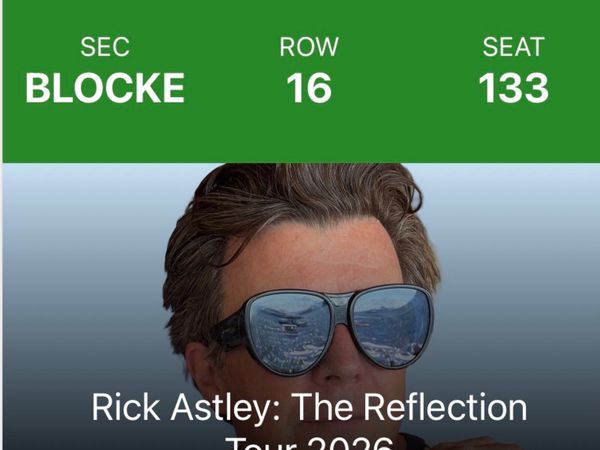Tap the word Reflection in the title
Image resolution: width=600 pixels, height=450 pixels.
click(440, 408)
